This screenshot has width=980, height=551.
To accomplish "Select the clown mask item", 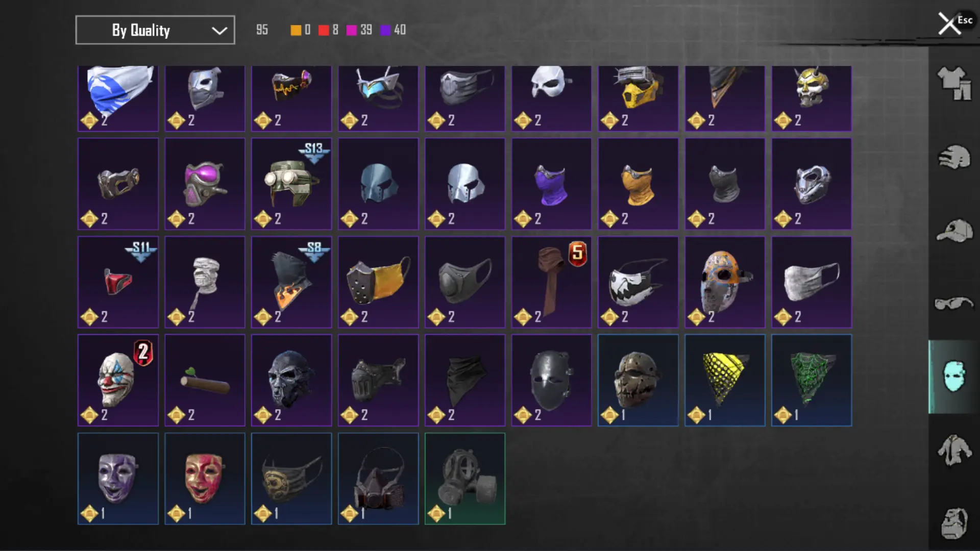I will (118, 380).
